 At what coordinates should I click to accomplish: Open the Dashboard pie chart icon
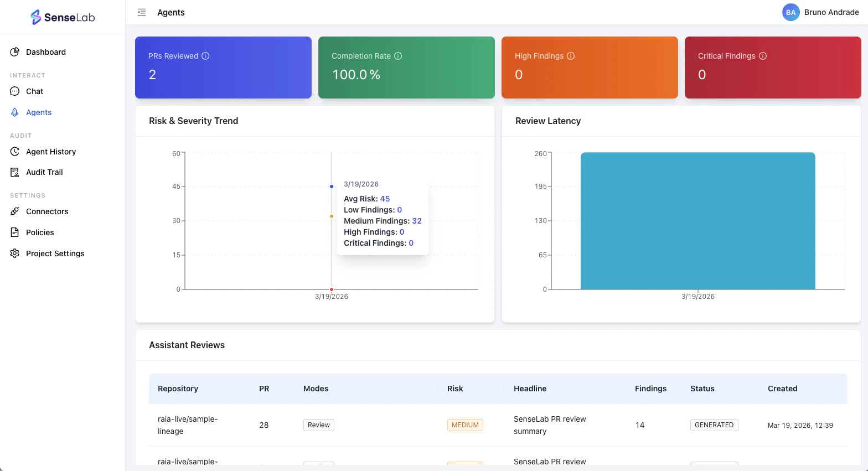click(x=15, y=52)
